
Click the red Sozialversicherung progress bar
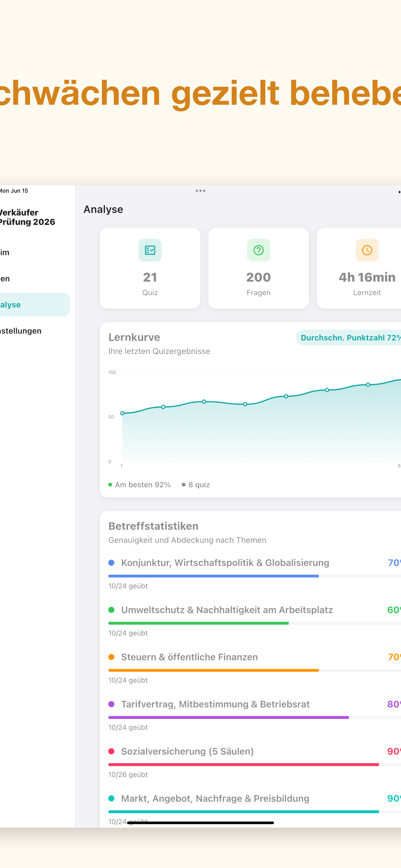coord(244,765)
